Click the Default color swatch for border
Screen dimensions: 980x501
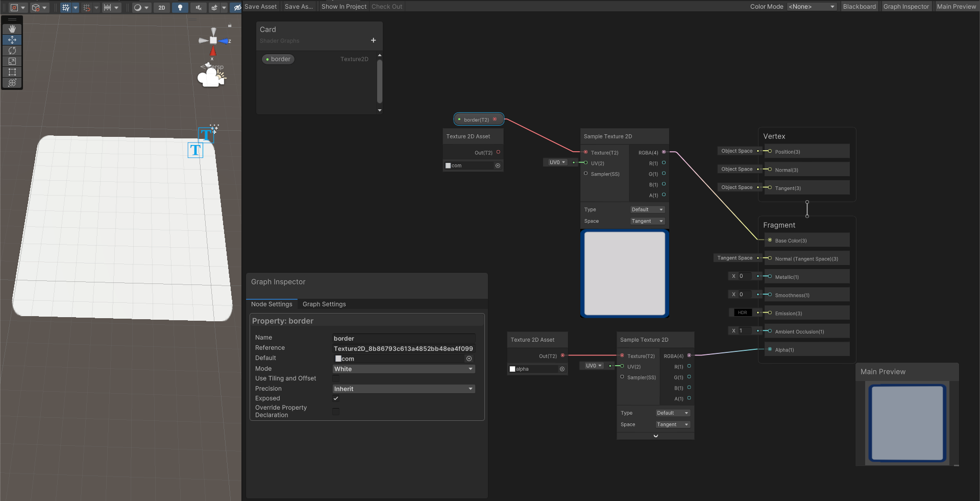pos(338,359)
